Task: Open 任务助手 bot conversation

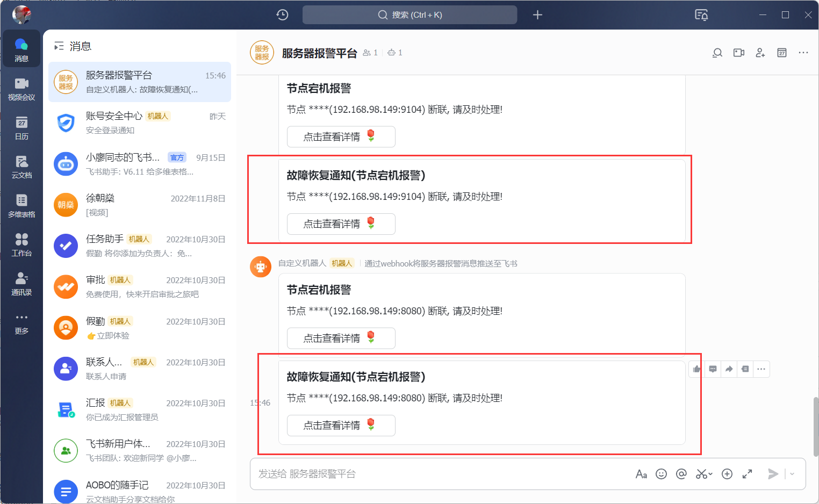Action: click(140, 246)
